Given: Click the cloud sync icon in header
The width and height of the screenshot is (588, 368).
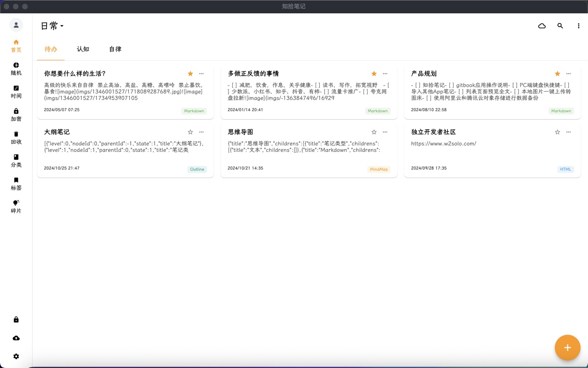Looking at the screenshot, I should 542,26.
